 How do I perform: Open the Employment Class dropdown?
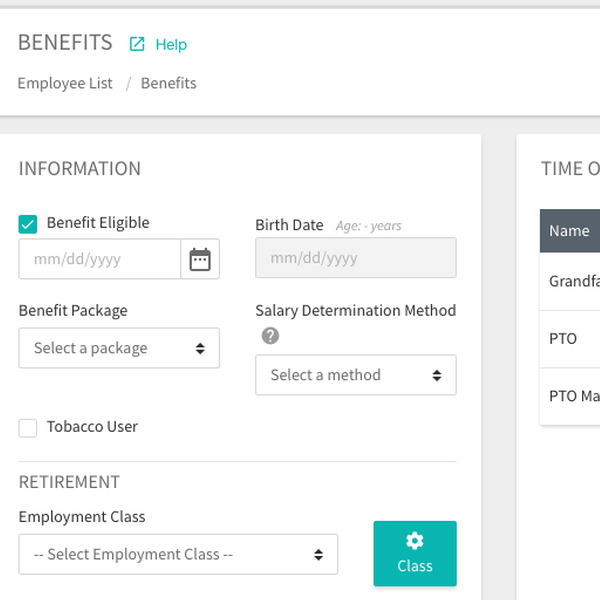178,554
